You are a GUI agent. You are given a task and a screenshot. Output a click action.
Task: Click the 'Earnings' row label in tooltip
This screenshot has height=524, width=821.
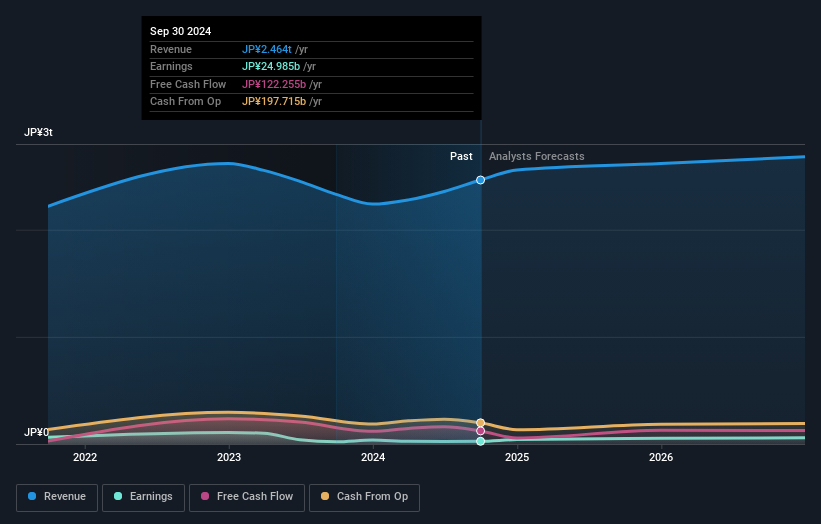pos(171,66)
